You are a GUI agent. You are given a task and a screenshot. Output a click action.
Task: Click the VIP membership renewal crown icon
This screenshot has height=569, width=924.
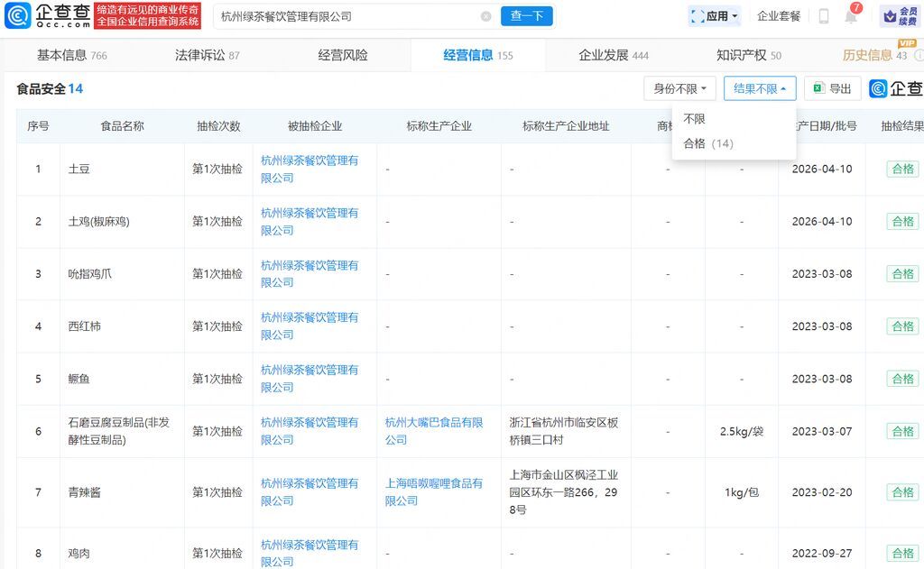(890, 16)
